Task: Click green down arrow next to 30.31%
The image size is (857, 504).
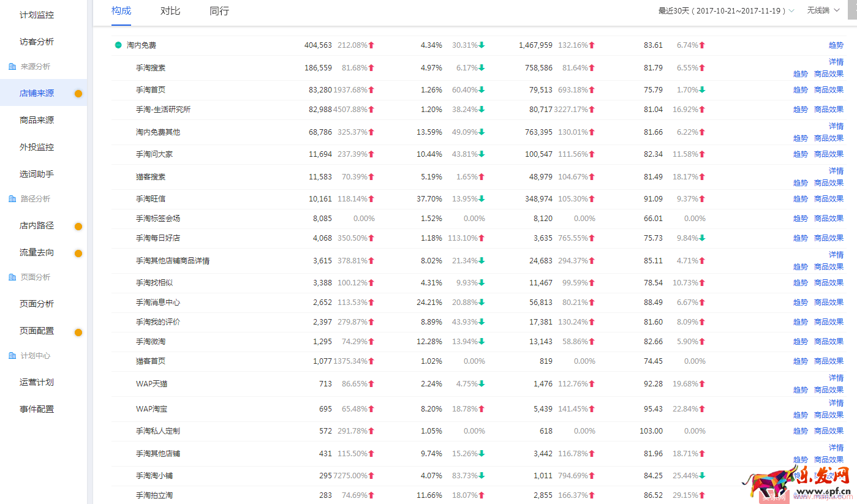Action: (x=481, y=45)
